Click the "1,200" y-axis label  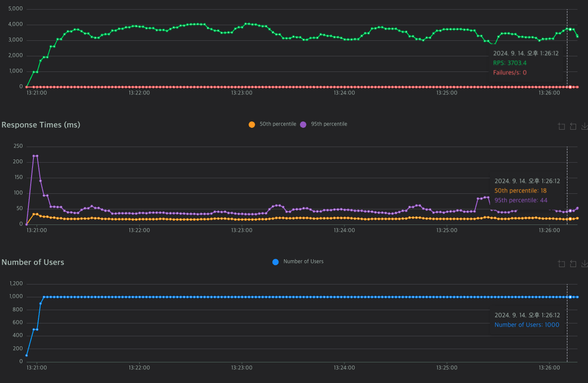coord(16,284)
